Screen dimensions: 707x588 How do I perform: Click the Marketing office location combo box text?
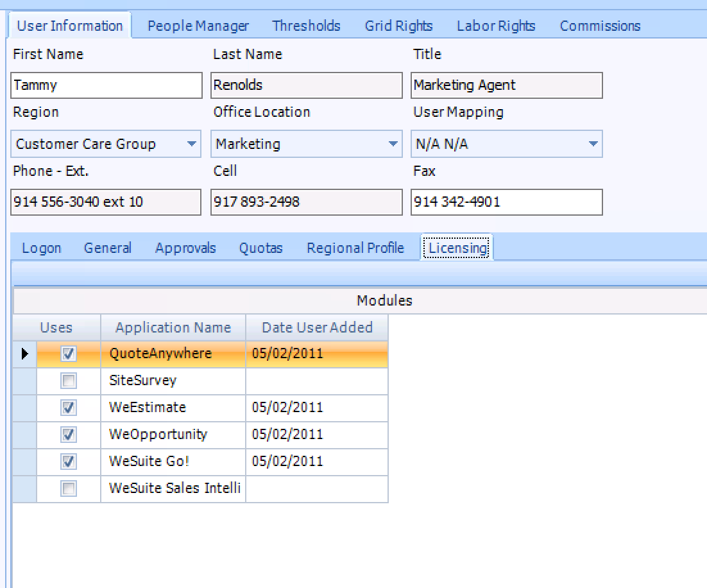coord(248,144)
